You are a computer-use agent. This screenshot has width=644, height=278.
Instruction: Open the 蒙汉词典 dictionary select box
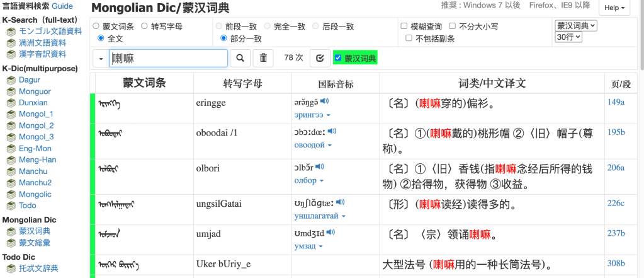(x=575, y=26)
